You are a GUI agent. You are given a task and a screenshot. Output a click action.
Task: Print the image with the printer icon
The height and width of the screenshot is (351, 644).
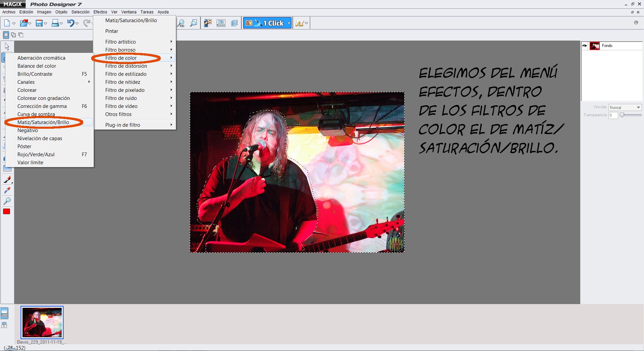tap(55, 23)
